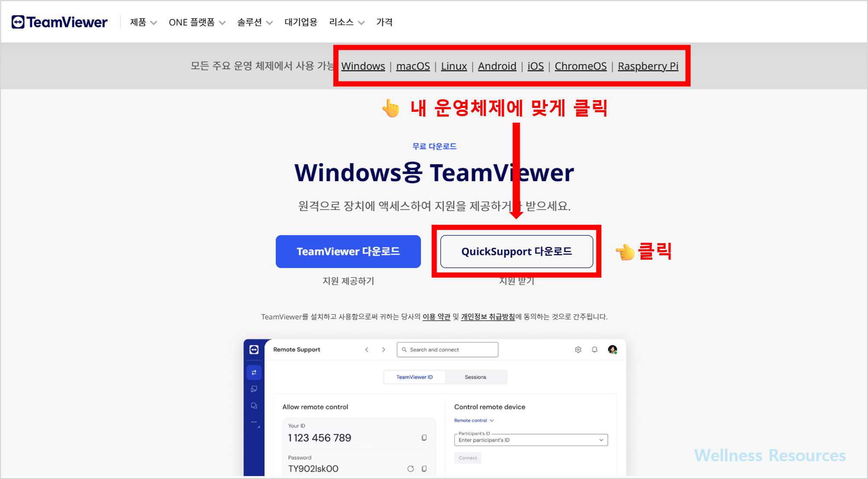Go to the 가격 page
868x479 pixels.
pos(384,22)
